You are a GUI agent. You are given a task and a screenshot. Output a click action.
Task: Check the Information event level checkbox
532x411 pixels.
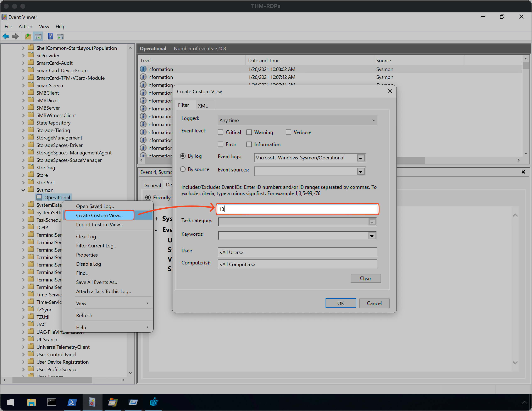249,144
